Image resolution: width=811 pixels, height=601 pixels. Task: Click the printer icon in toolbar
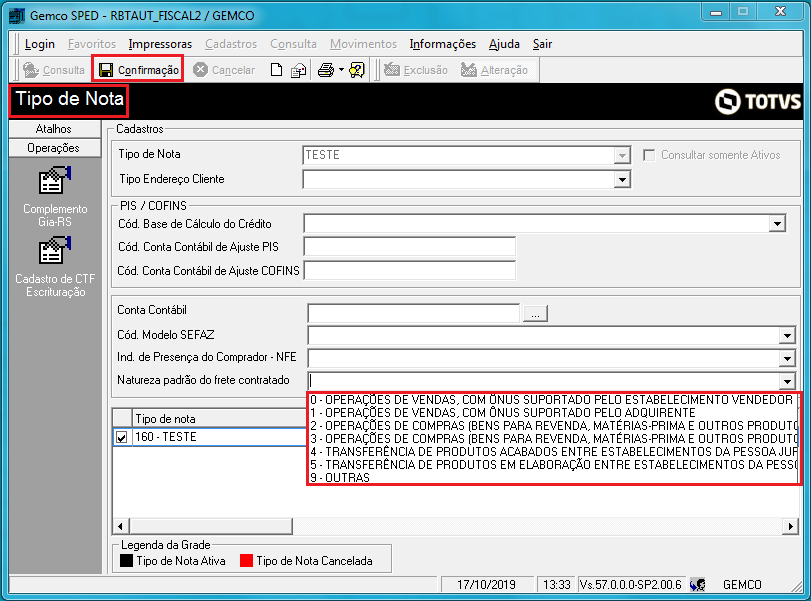[326, 70]
